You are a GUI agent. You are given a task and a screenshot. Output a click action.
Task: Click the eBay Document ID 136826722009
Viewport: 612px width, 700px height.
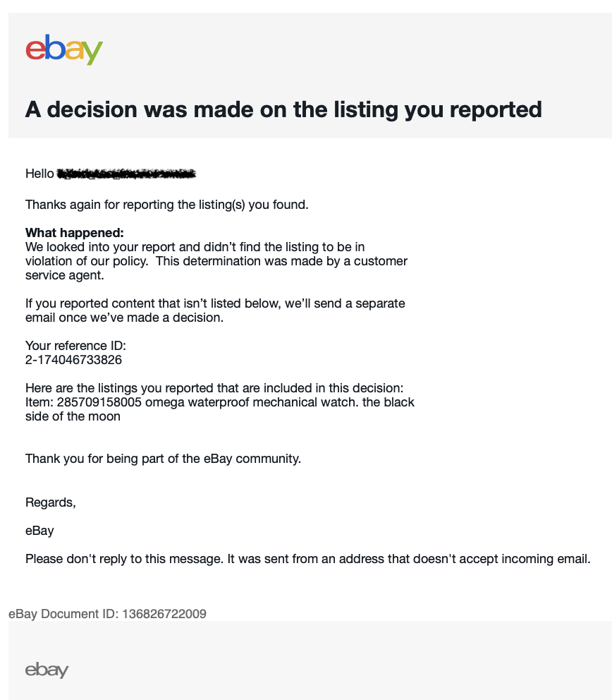164,614
